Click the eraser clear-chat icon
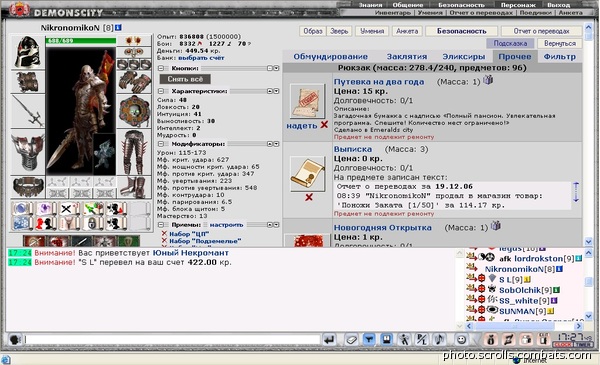This screenshot has height=365, width=600. pos(351,339)
